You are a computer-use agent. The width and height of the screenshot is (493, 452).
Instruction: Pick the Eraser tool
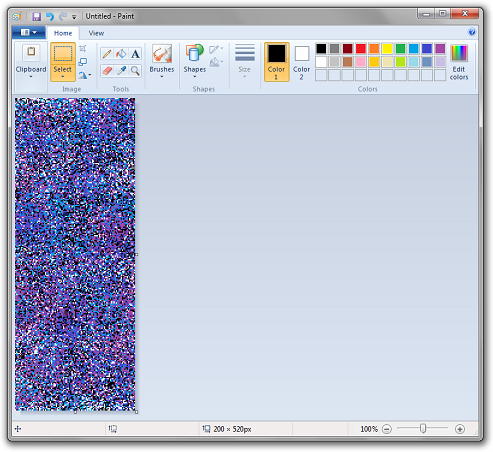pos(107,70)
